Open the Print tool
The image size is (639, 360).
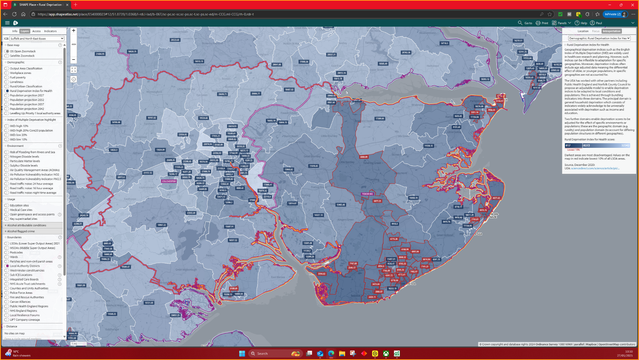point(542,23)
